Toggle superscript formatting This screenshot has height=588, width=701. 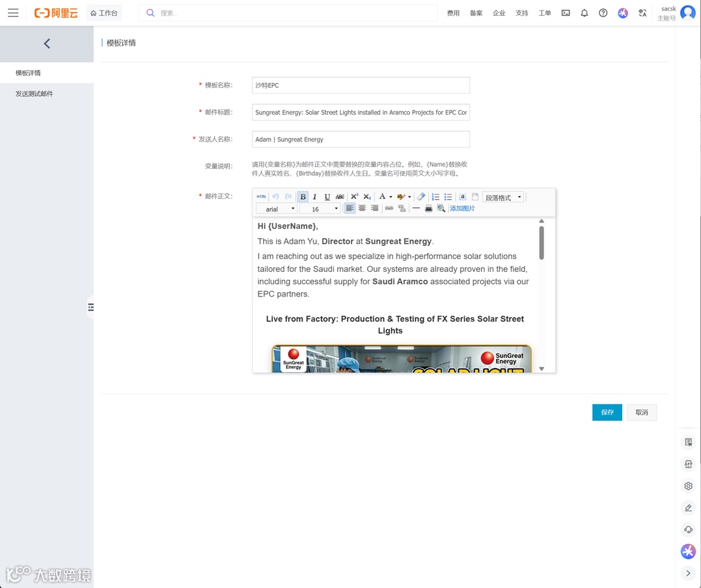[355, 196]
